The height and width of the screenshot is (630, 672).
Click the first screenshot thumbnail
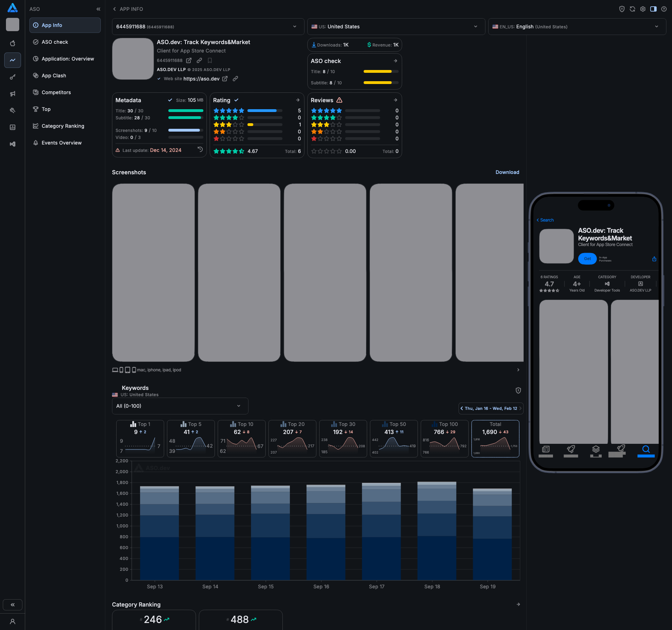[x=153, y=272]
